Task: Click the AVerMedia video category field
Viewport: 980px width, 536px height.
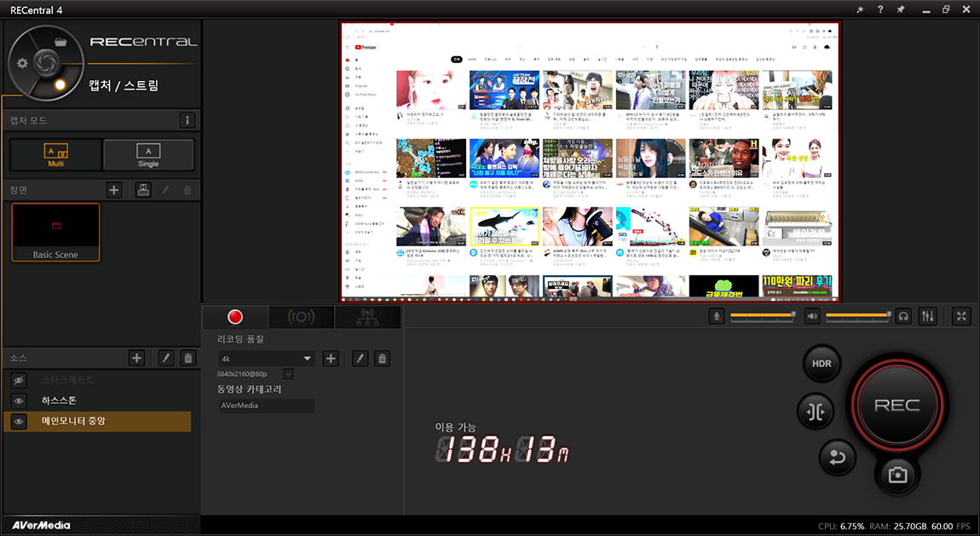Action: pos(266,406)
